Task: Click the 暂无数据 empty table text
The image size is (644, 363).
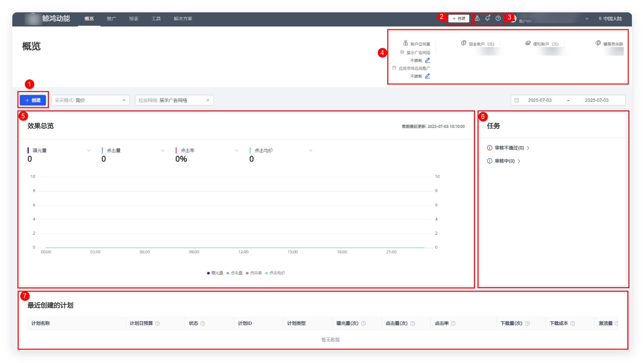Action: point(331,340)
